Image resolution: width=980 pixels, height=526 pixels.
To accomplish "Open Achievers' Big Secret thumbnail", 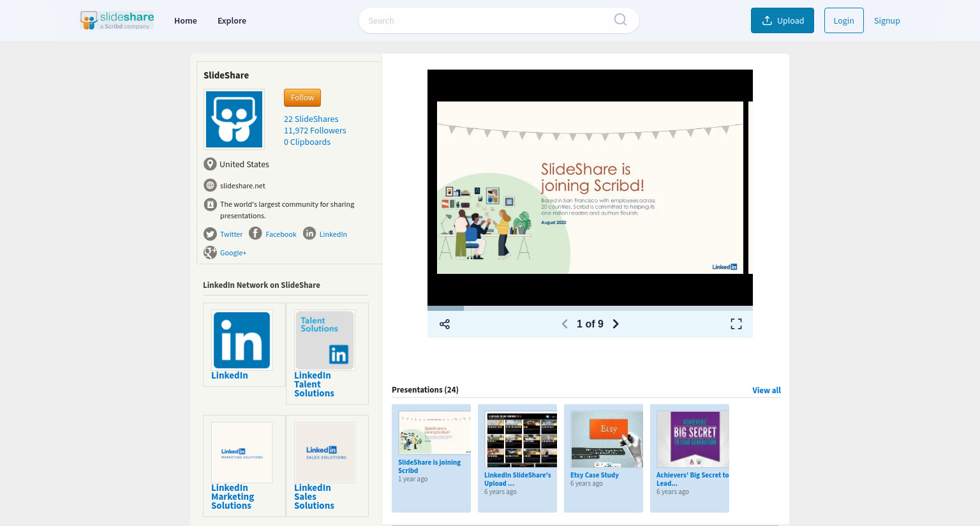I will pyautogui.click(x=693, y=440).
